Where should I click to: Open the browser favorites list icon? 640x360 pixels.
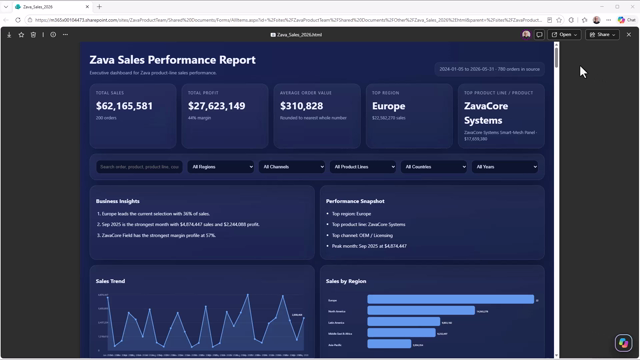click(584, 20)
